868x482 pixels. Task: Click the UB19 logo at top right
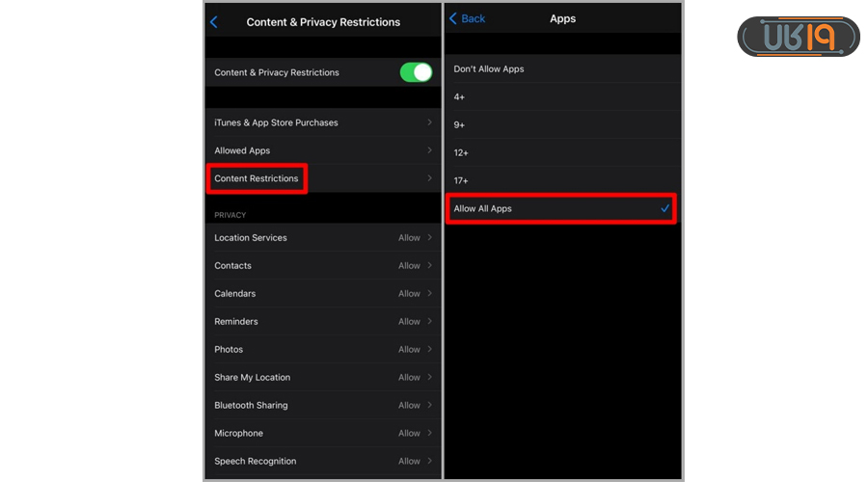coord(798,37)
